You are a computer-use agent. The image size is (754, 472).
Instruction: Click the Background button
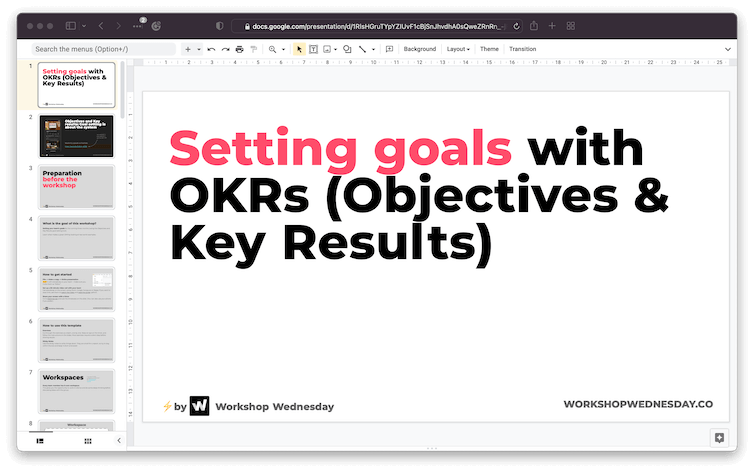tap(420, 49)
